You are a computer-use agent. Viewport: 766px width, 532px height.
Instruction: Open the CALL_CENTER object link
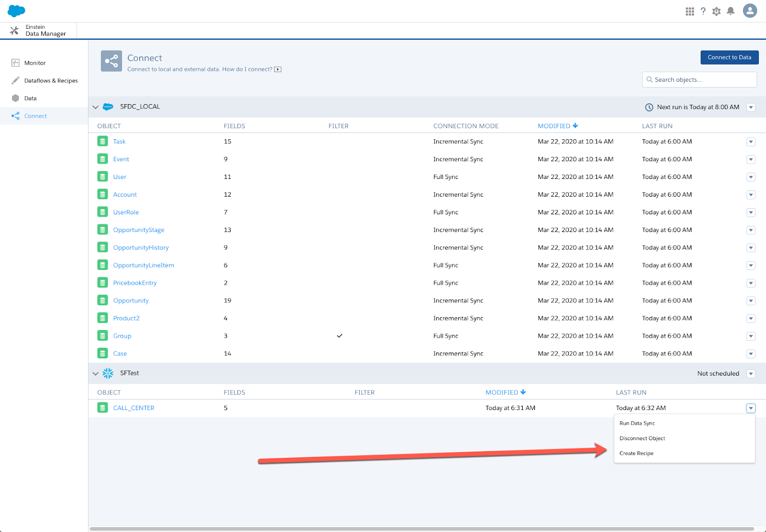click(134, 408)
